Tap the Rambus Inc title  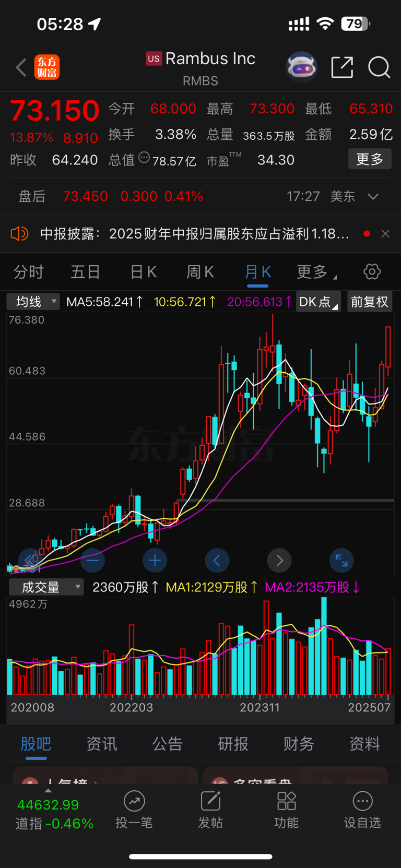point(210,58)
